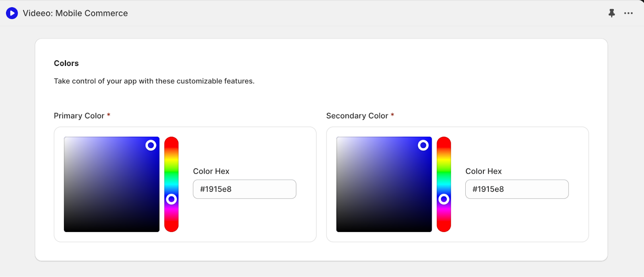This screenshot has width=644, height=277.
Task: Focus the Primary Color hex input field
Action: (244, 189)
